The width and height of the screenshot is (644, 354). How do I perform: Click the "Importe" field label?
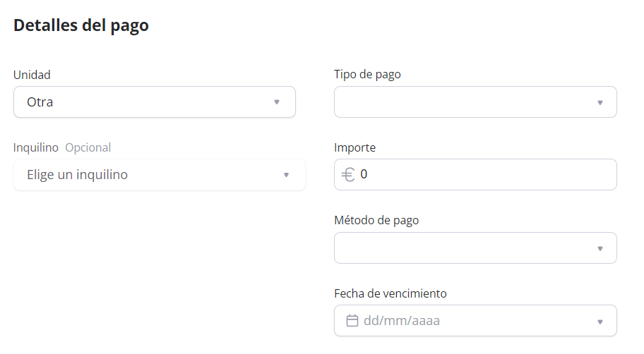pos(354,147)
